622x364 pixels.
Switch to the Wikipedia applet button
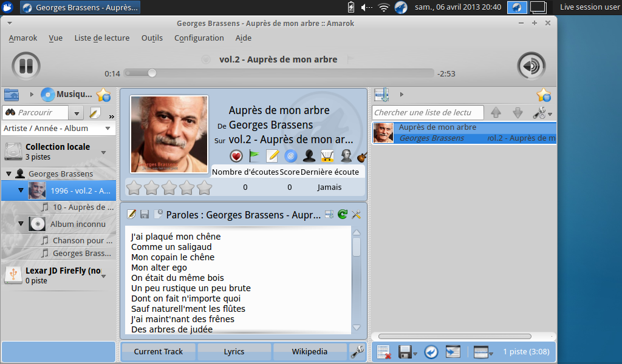309,351
